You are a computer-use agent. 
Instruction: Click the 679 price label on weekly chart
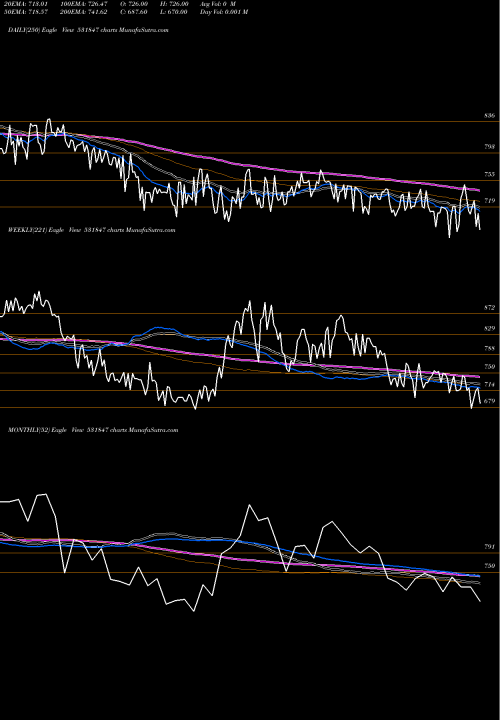click(x=489, y=401)
